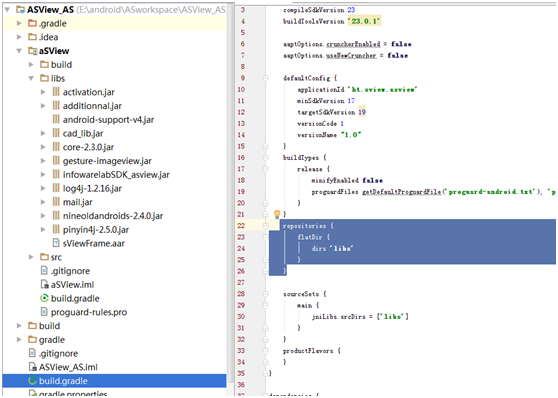The width and height of the screenshot is (558, 398).
Task: Toggle fold marker at buildTypes line 16
Action: [x=265, y=157]
